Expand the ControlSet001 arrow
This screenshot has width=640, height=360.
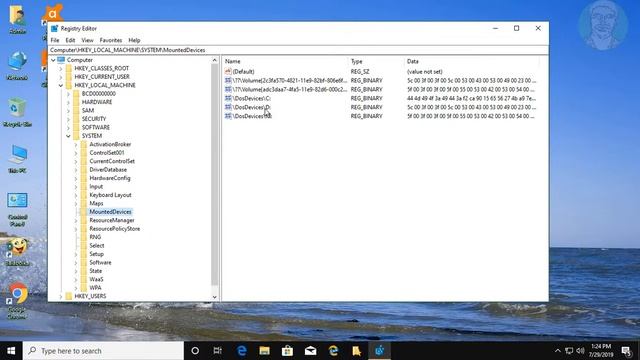pyautogui.click(x=76, y=153)
